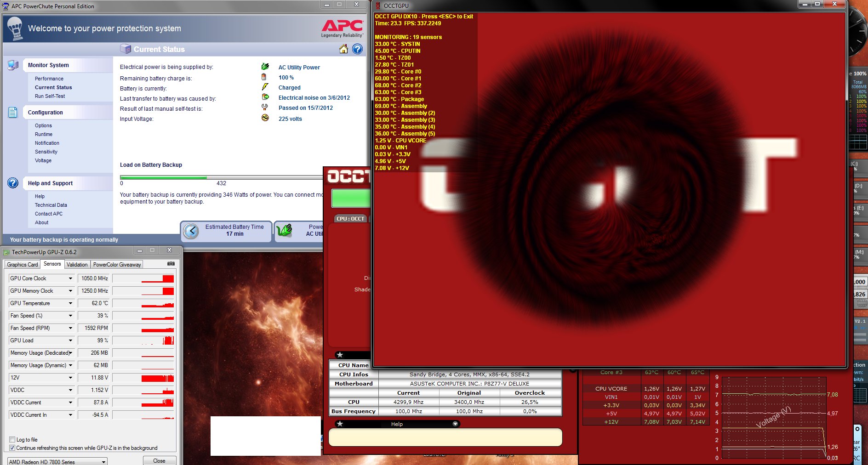Click the Load on Battery Backup progress bar
This screenshot has width=868, height=465.
point(221,177)
